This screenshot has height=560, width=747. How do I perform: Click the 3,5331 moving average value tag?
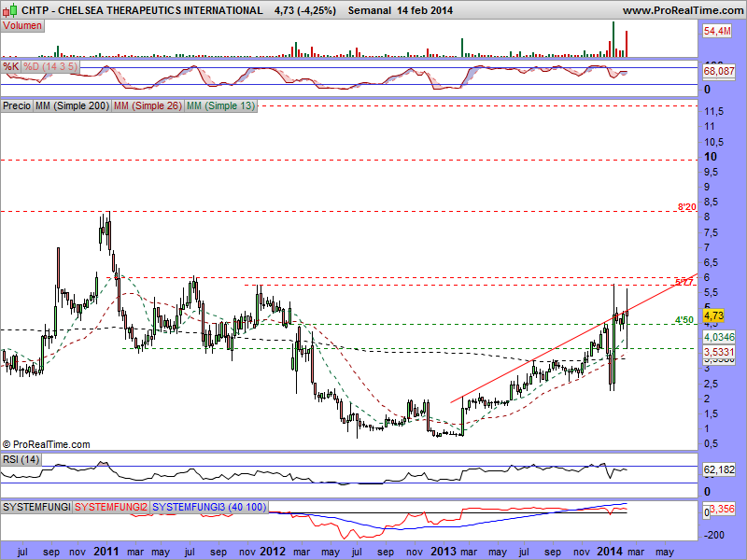pos(719,352)
